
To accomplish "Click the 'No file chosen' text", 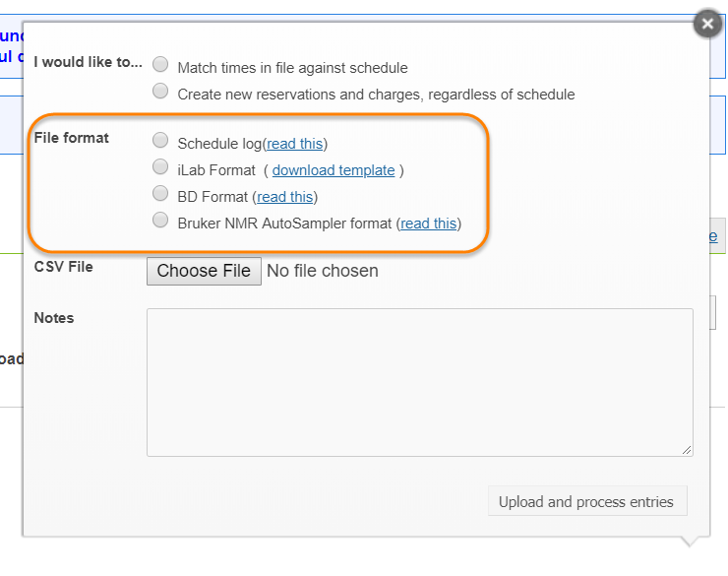I will tap(322, 270).
